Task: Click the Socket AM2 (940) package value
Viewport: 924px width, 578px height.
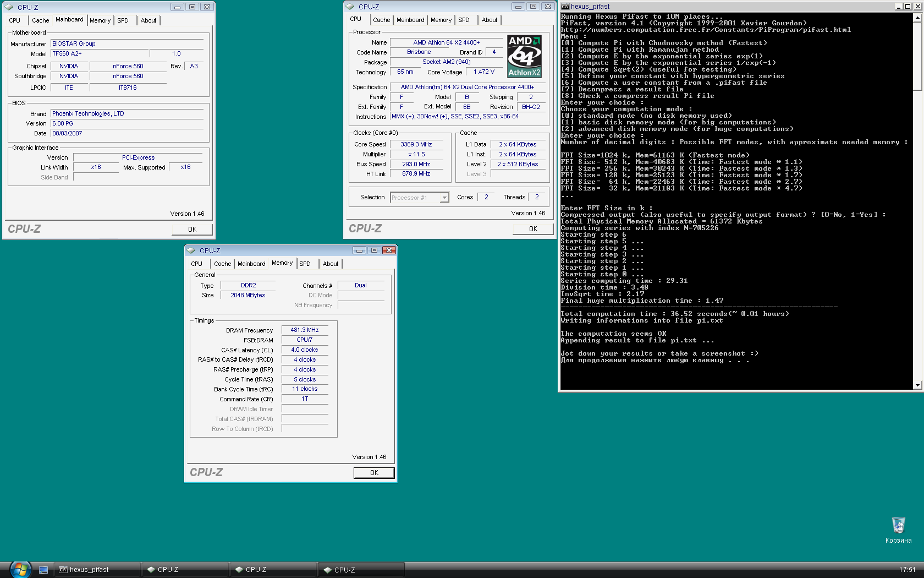Action: pyautogui.click(x=446, y=62)
